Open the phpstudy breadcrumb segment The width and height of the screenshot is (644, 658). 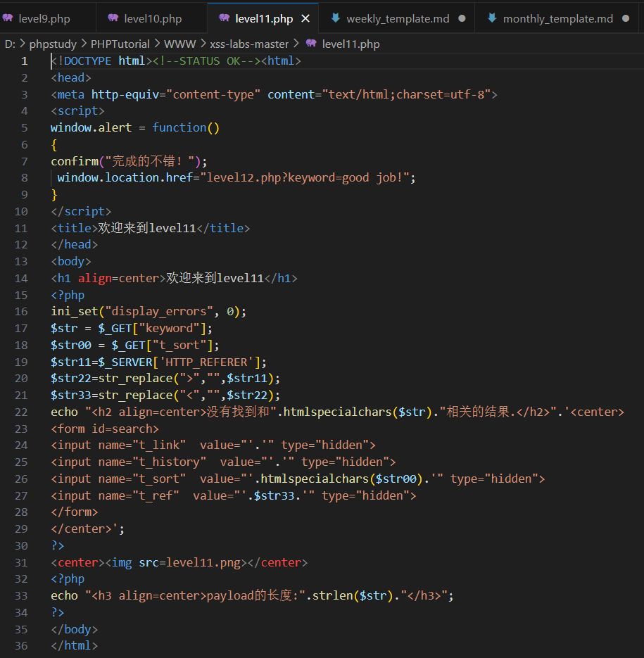53,44
